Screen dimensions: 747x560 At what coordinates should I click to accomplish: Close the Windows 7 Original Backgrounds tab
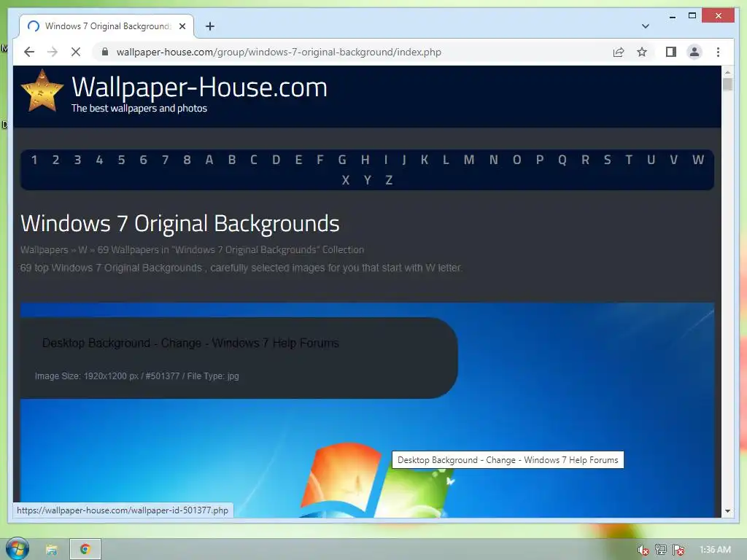pos(182,26)
